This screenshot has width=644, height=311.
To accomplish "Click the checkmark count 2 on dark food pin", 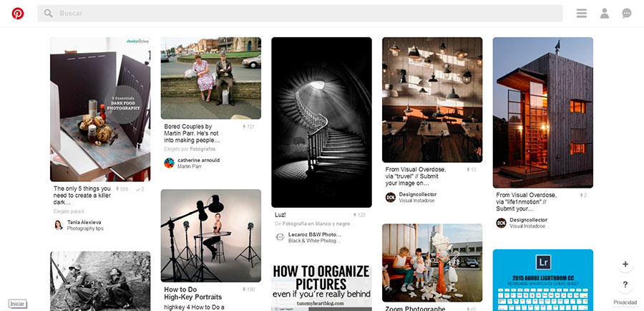I will click(140, 189).
